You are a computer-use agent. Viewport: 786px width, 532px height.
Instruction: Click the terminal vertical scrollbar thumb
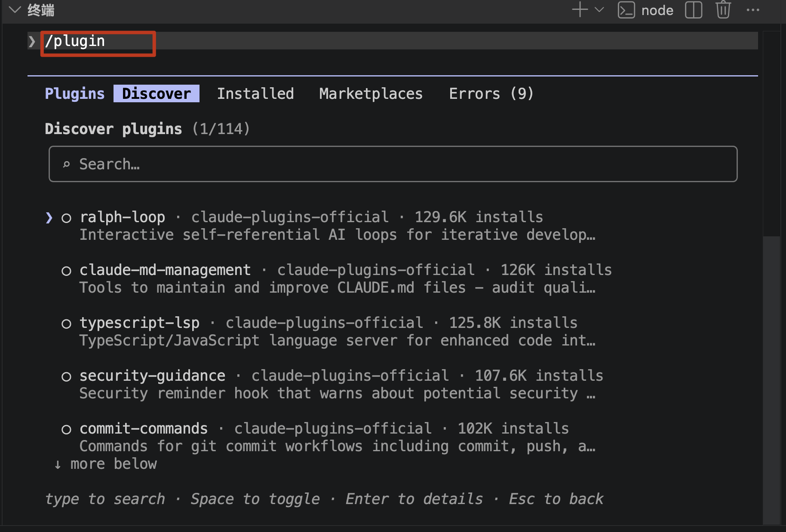tap(771, 380)
